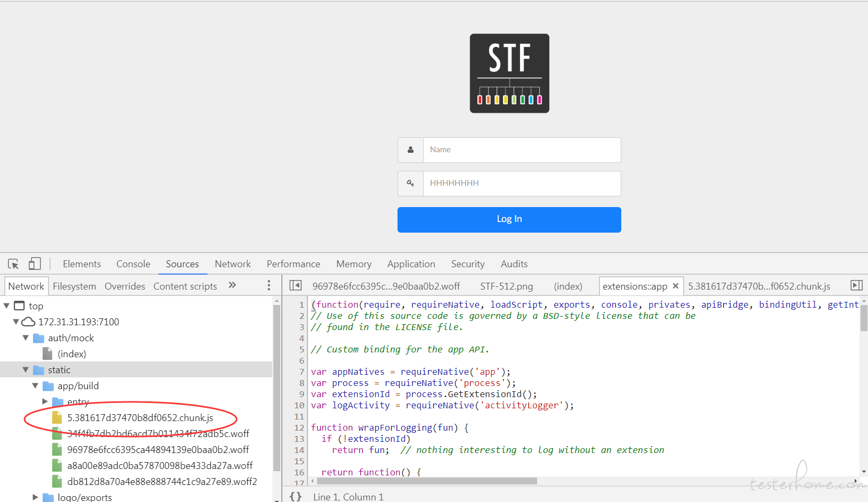Hide the navigator sidebar toggle icon
The image size is (868, 502).
point(295,285)
